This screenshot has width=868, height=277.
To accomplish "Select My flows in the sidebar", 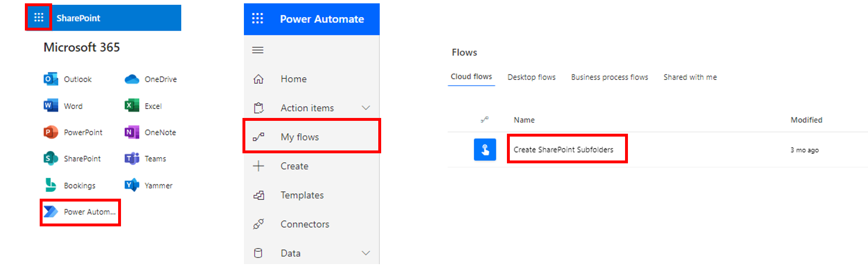I will coord(300,137).
